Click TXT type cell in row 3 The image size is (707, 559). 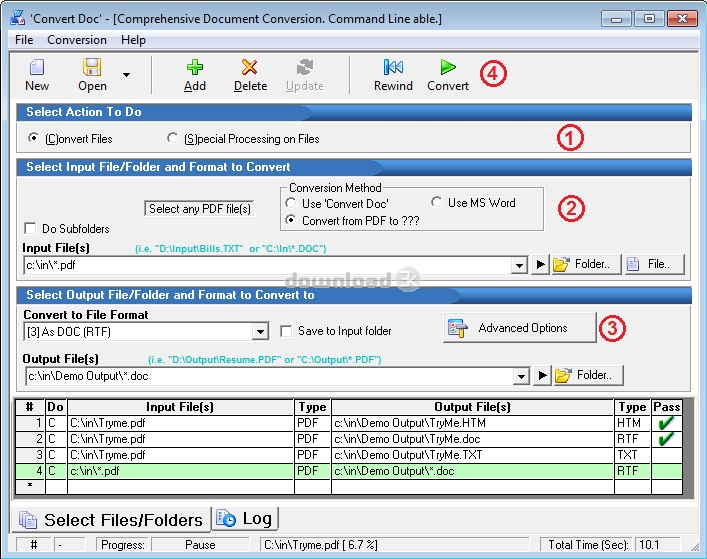[x=632, y=455]
